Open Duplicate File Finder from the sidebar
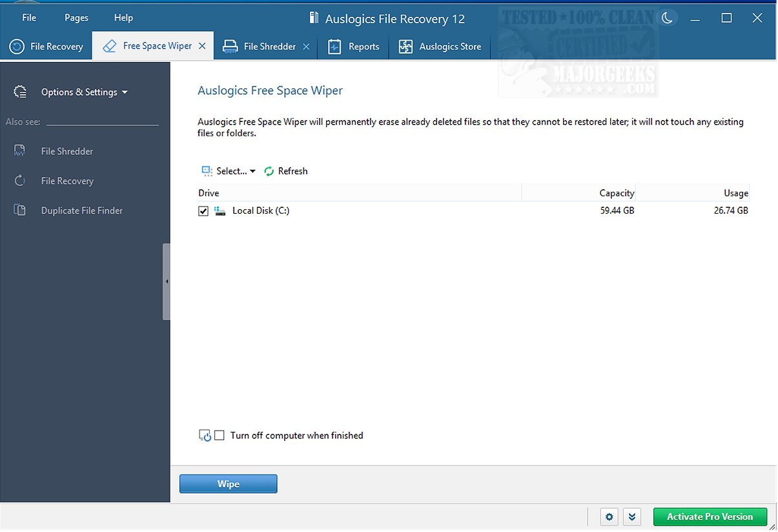Screen dimensions: 778x532 (82, 210)
